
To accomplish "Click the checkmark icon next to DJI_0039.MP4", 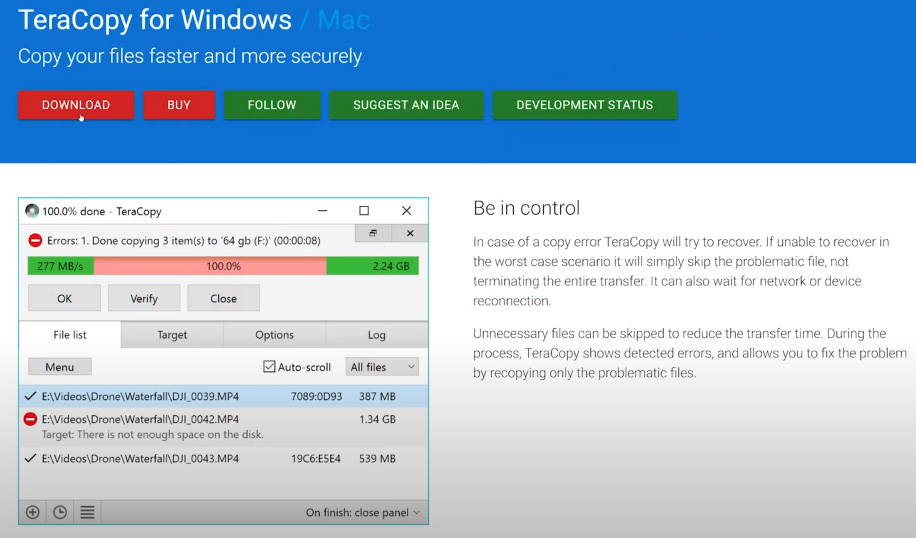I will pyautogui.click(x=32, y=397).
